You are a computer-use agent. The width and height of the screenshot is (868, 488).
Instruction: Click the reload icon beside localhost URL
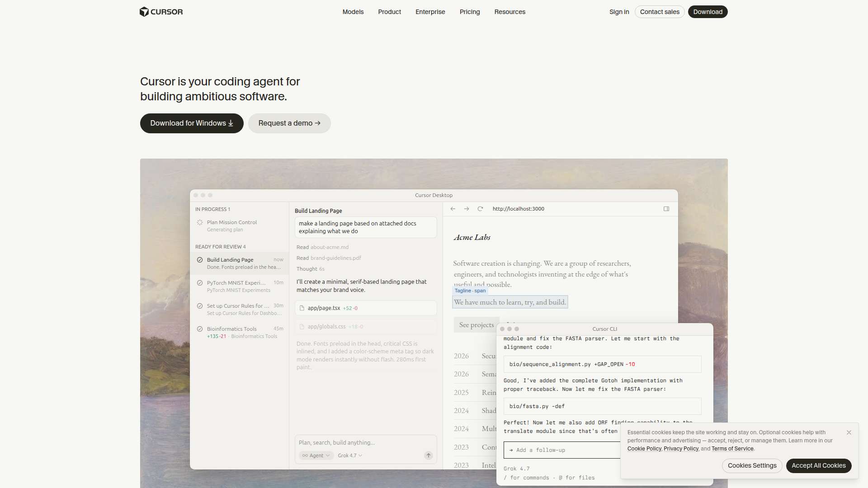(x=480, y=209)
